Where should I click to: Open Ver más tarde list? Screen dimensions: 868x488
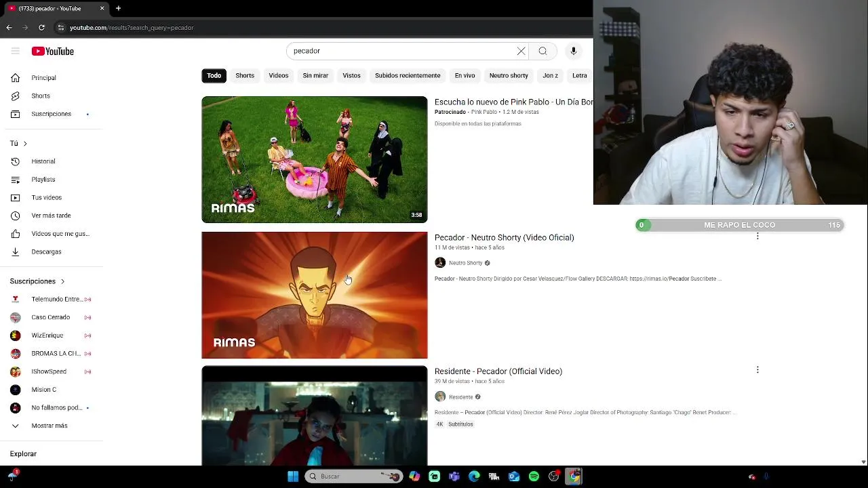click(52, 216)
